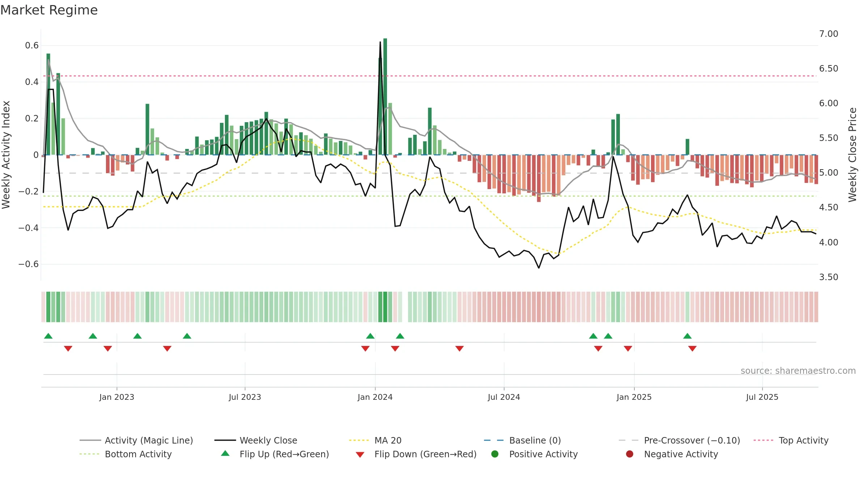Toggle the Pre-Crossover (−0.10) legend entry

(680, 440)
